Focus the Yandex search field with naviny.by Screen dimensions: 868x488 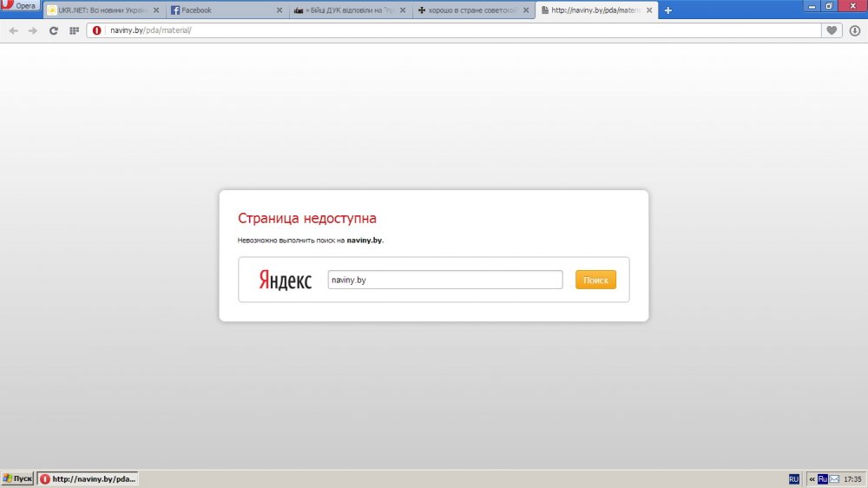coord(445,280)
